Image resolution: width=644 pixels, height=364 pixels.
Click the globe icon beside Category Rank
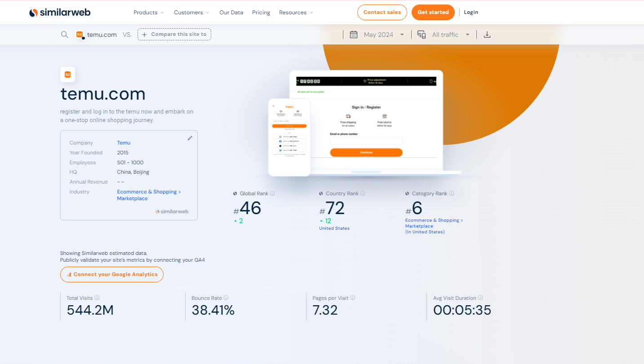(407, 194)
